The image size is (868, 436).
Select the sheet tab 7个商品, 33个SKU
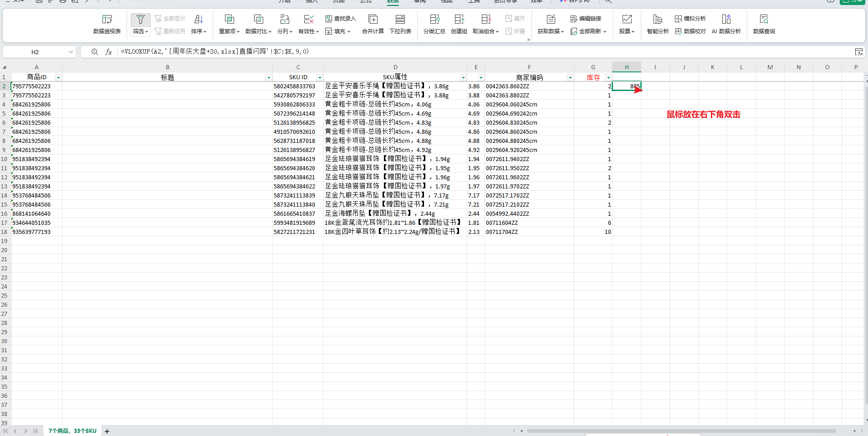[x=72, y=431]
